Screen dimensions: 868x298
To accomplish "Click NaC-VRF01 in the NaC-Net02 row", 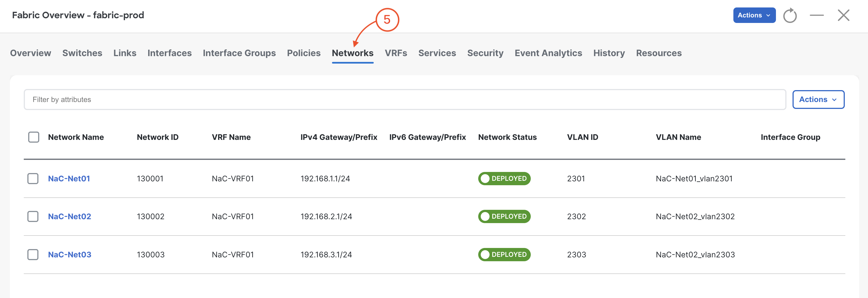I will pyautogui.click(x=233, y=216).
